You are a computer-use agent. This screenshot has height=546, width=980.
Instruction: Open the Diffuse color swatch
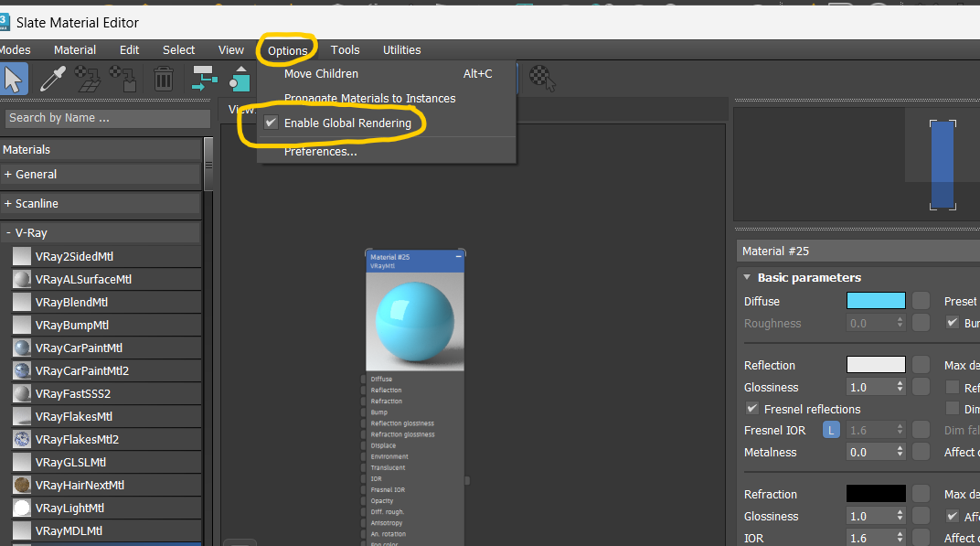click(875, 301)
